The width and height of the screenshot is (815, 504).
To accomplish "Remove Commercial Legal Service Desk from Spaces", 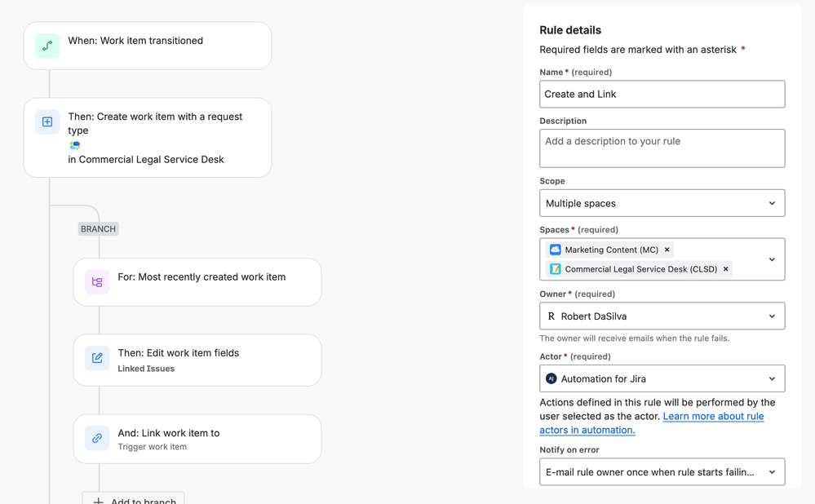I will 725,269.
